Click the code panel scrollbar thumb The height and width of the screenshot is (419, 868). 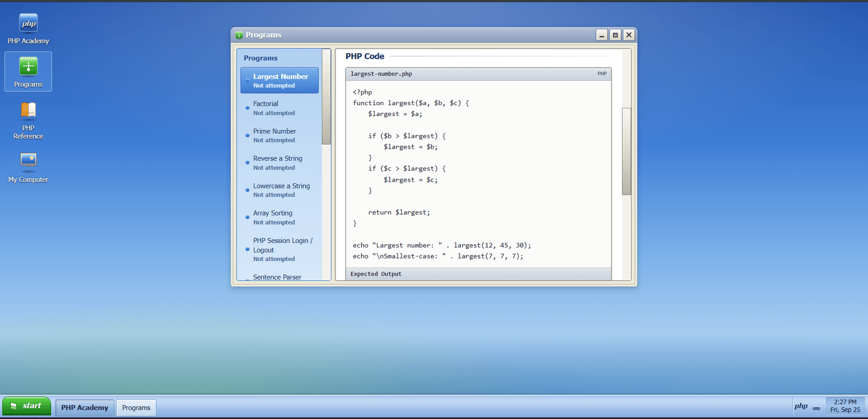627,151
